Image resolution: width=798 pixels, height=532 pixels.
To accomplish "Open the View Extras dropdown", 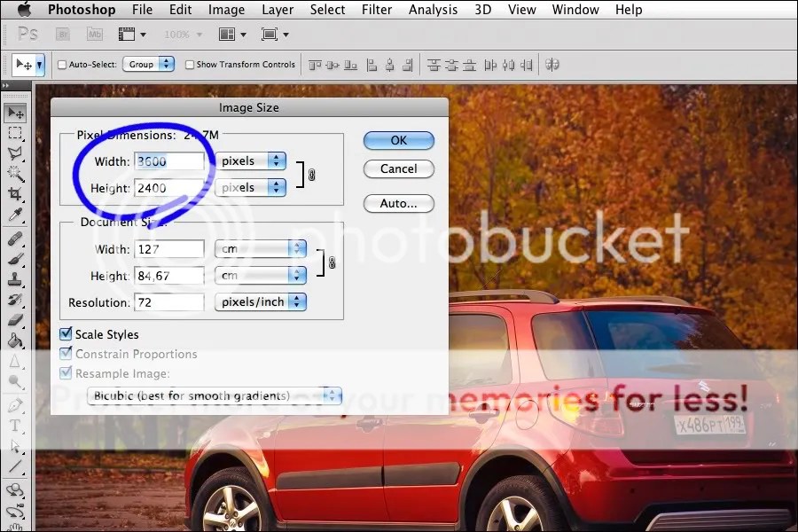I will point(132,35).
